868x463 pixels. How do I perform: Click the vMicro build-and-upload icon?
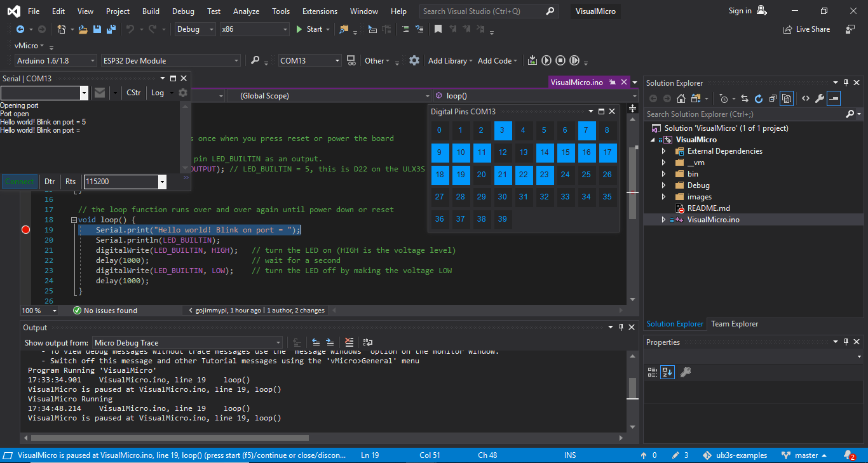click(x=532, y=60)
